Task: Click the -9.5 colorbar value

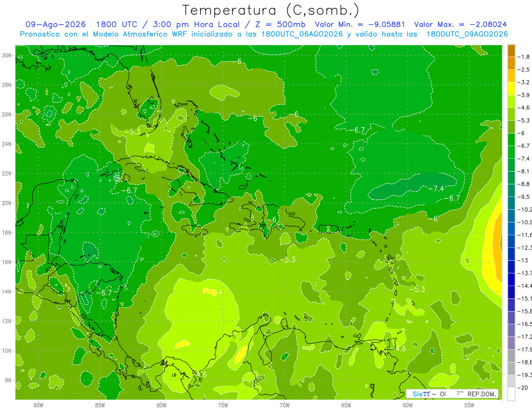Action: coord(524,197)
